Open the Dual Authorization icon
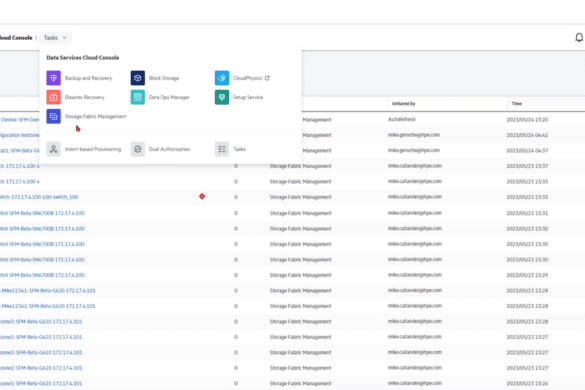Image resolution: width=585 pixels, height=390 pixels. 138,149
